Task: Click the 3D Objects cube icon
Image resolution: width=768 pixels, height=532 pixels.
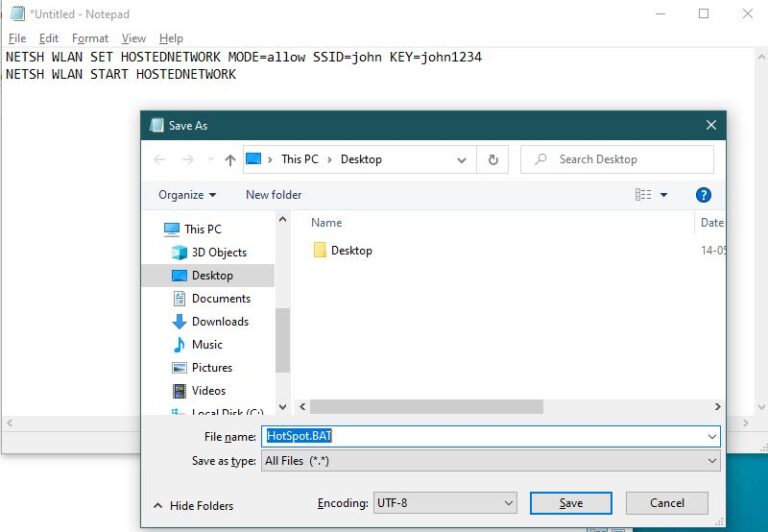Action: [x=179, y=252]
